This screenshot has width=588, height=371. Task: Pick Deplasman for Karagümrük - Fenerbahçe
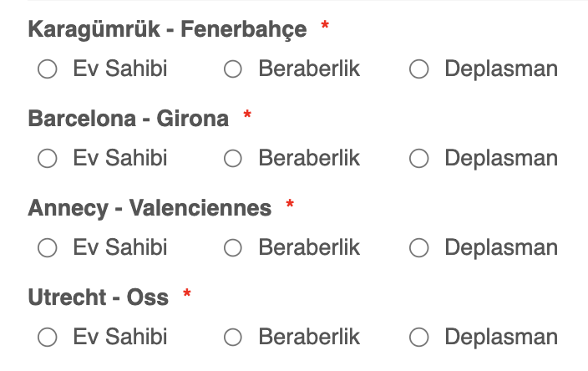(x=419, y=69)
